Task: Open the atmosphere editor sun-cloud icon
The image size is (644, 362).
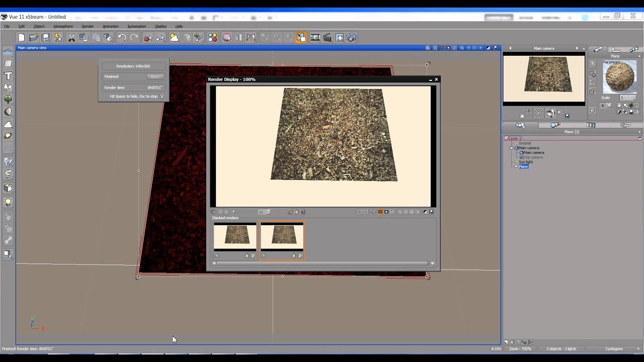Action: [174, 38]
